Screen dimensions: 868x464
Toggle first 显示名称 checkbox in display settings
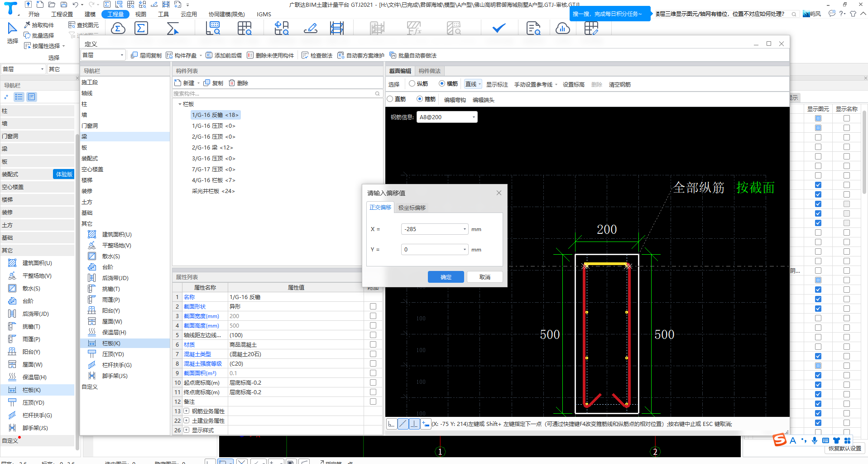click(847, 118)
